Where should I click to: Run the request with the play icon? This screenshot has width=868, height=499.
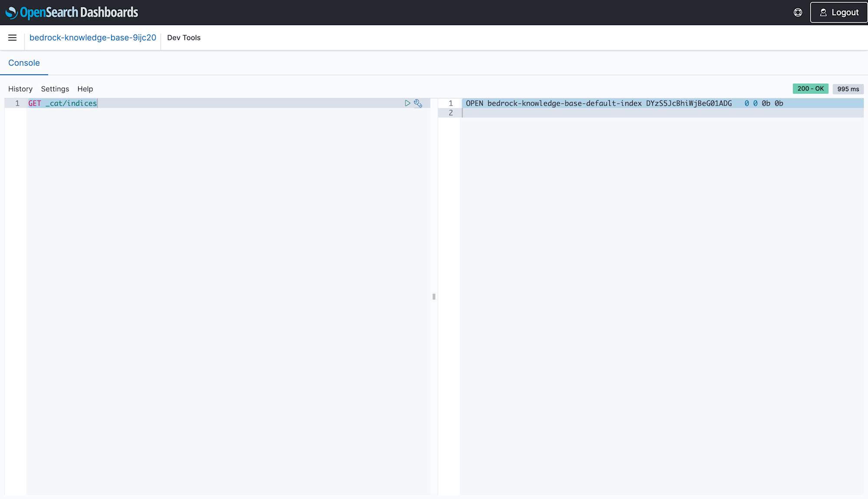[x=408, y=103]
